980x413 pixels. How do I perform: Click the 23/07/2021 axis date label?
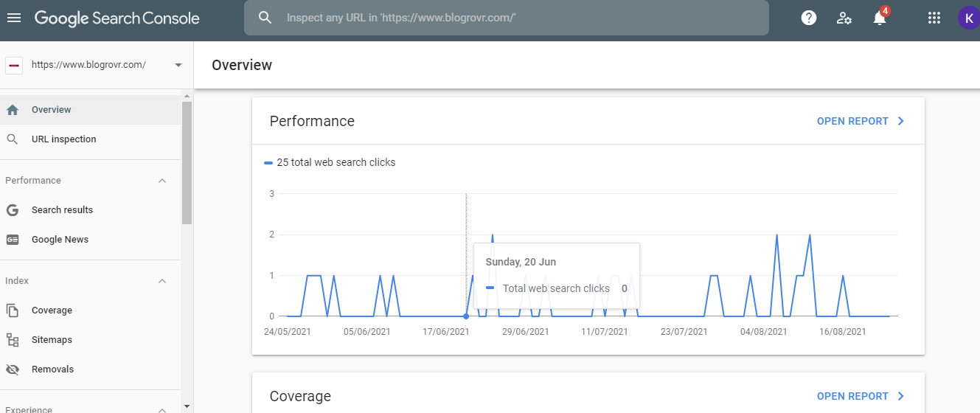(x=684, y=332)
